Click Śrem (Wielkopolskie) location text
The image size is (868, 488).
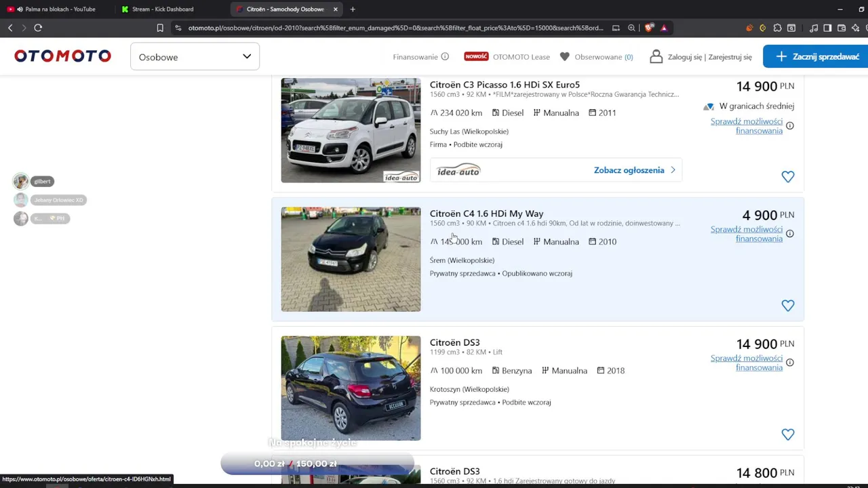tap(462, 260)
